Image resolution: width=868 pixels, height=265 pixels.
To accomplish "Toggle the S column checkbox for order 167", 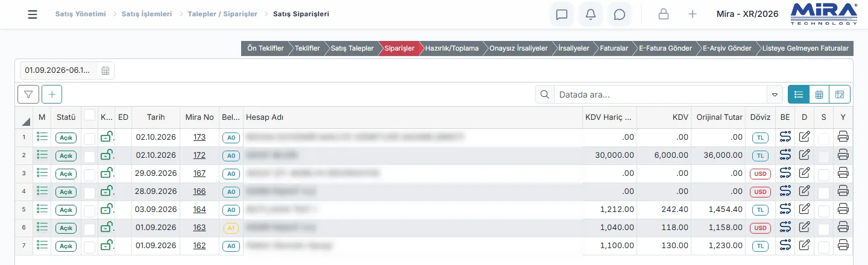I will [823, 175].
